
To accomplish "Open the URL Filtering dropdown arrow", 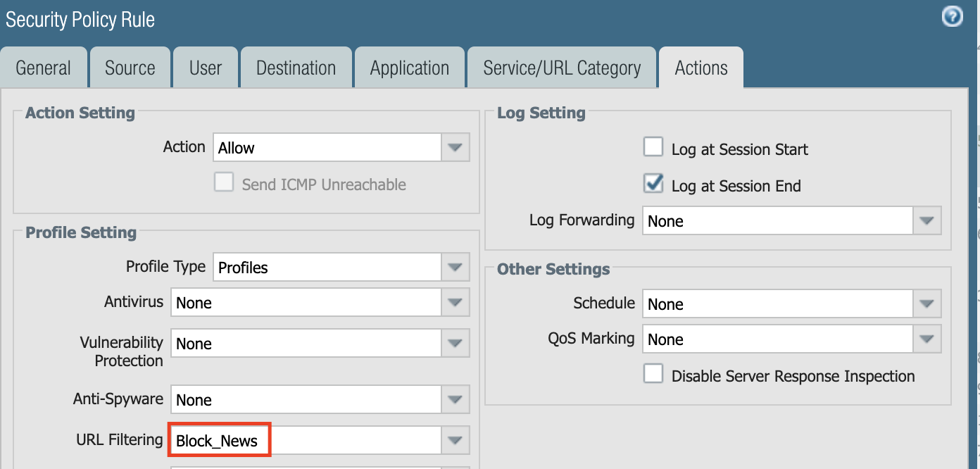I will pos(455,441).
